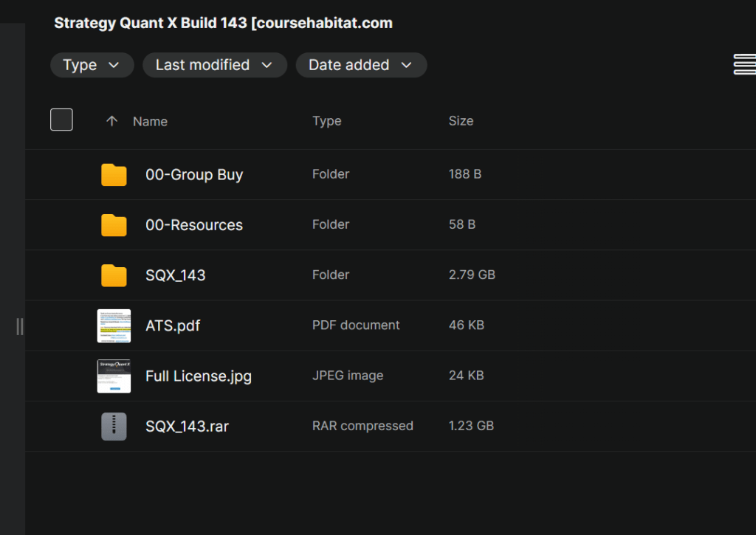Screen dimensions: 756x535
Task: Click the SQX_143.rar archive icon
Action: click(x=114, y=426)
